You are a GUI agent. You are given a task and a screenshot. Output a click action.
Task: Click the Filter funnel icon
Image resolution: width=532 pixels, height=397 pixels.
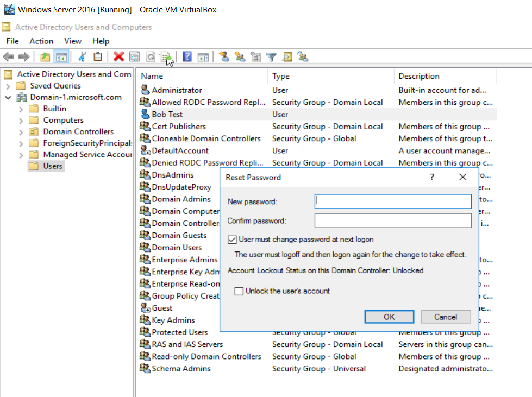[x=271, y=56]
